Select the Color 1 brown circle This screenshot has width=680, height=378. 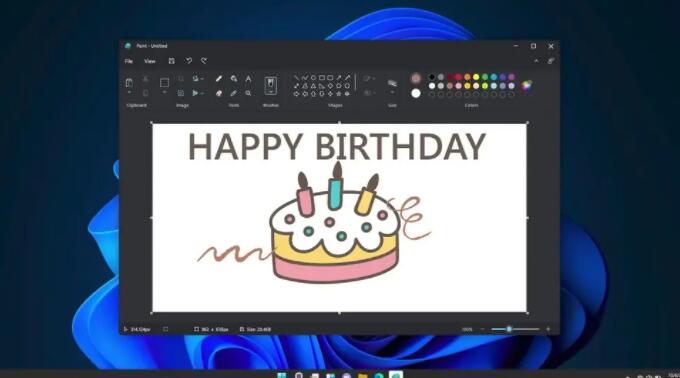[416, 78]
